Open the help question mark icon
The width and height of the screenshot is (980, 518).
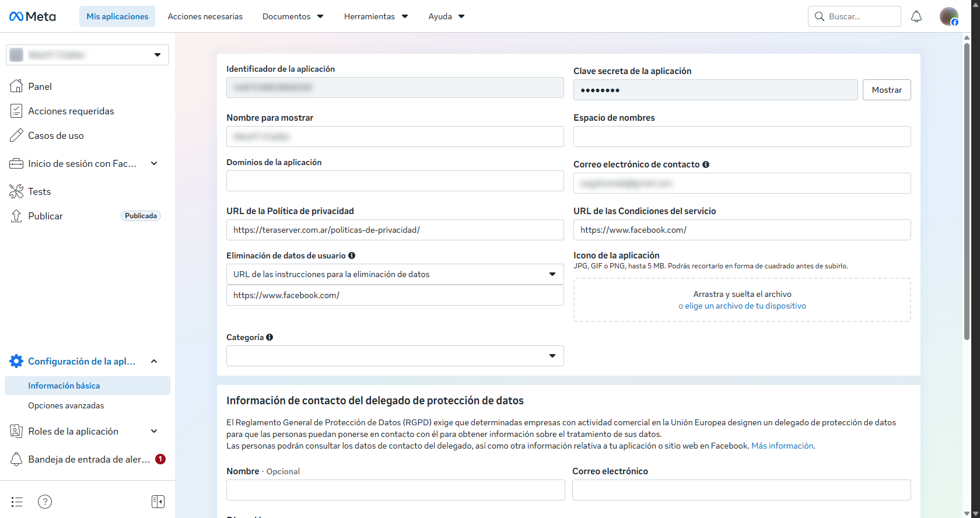click(x=45, y=502)
